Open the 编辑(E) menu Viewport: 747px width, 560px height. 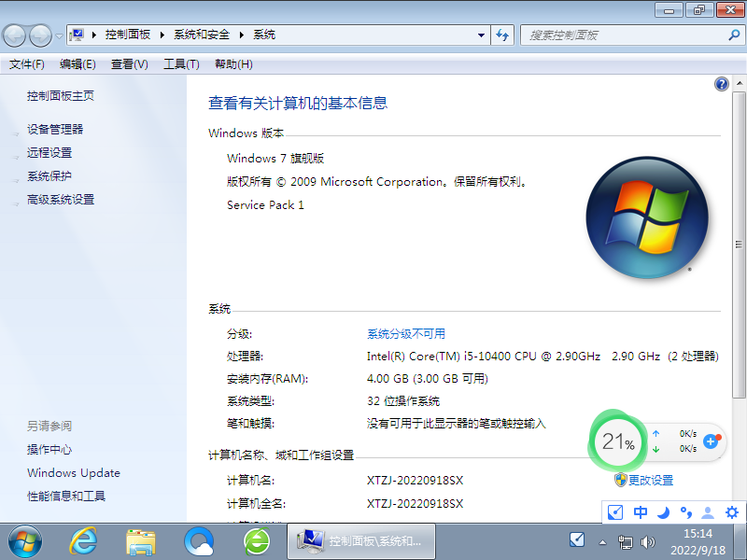78,64
